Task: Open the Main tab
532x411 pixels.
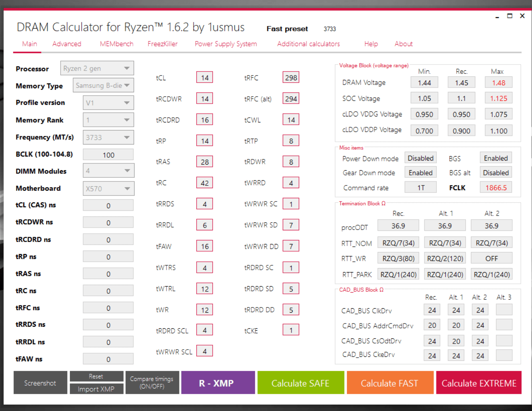Action: click(29, 44)
